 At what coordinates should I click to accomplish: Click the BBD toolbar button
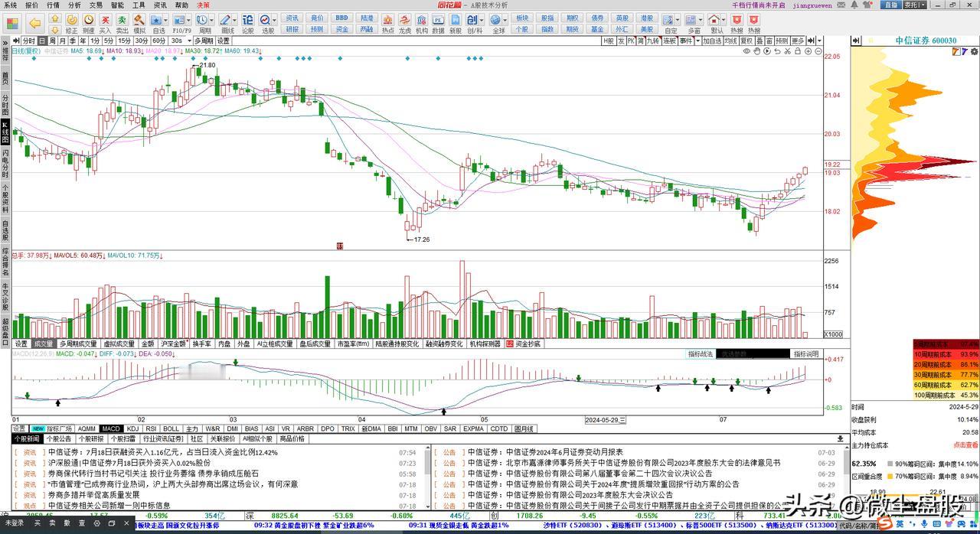point(341,18)
